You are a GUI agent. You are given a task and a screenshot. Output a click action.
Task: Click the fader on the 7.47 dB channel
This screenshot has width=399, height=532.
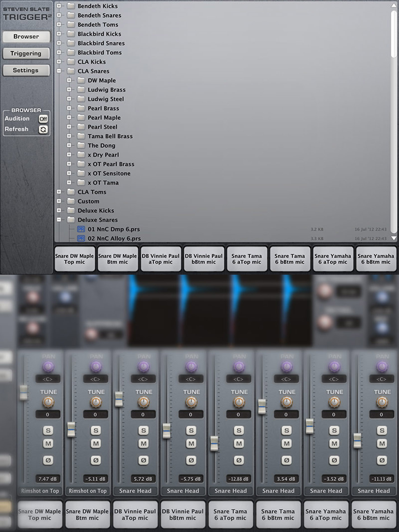(24, 392)
